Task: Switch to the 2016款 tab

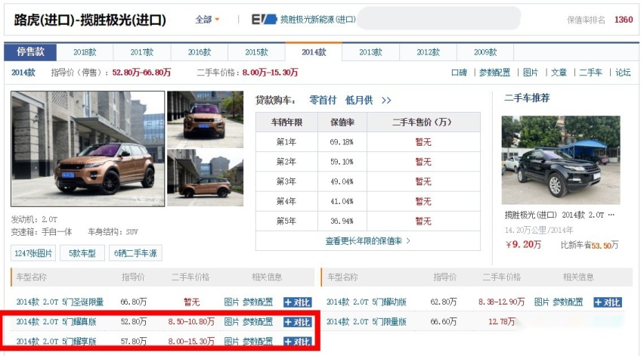Action: pyautogui.click(x=200, y=52)
